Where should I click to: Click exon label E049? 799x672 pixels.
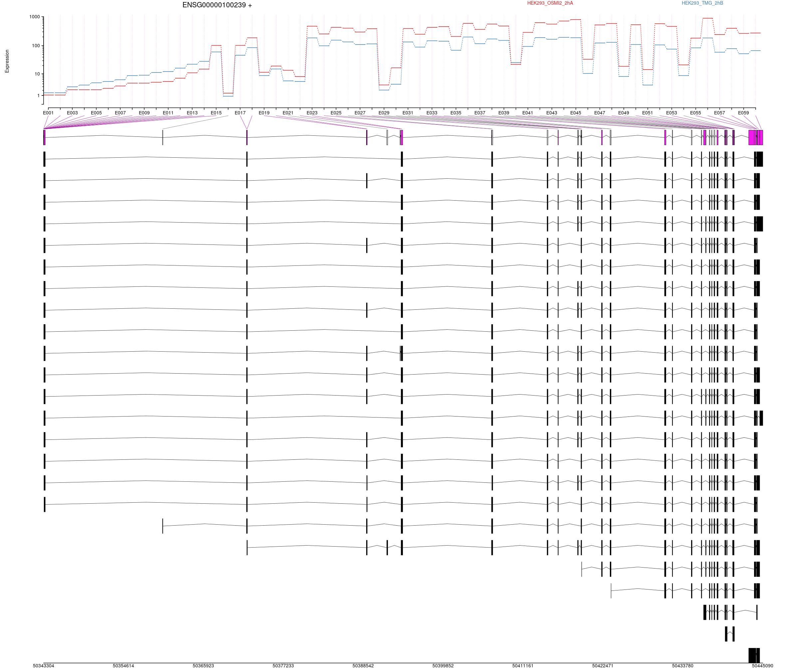pyautogui.click(x=624, y=113)
